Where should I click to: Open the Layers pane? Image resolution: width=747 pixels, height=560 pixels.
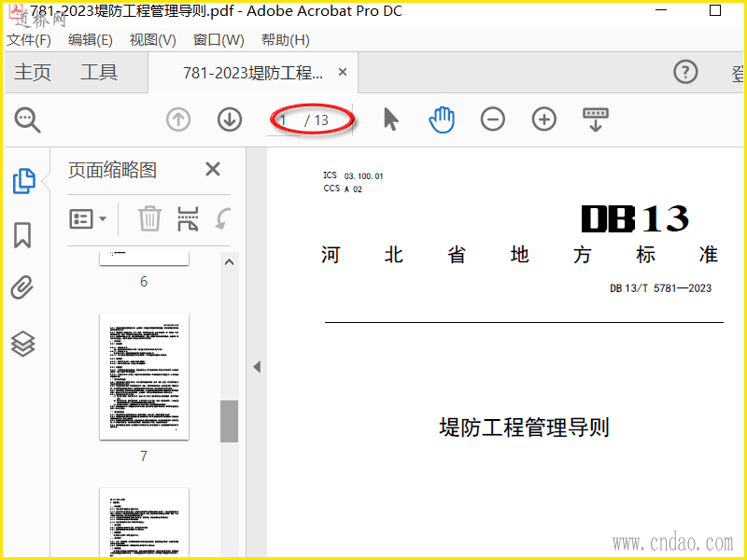22,343
